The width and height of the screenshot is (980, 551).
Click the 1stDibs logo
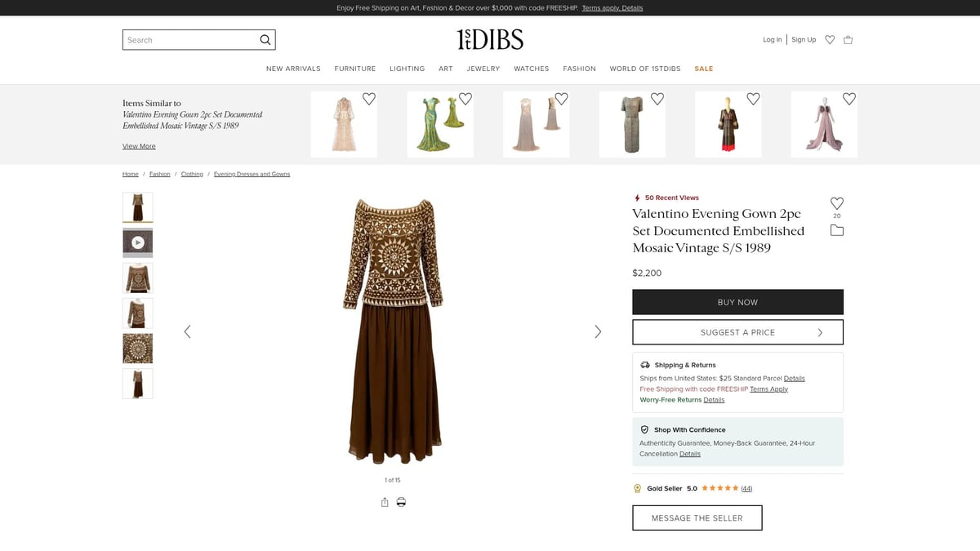click(x=490, y=39)
